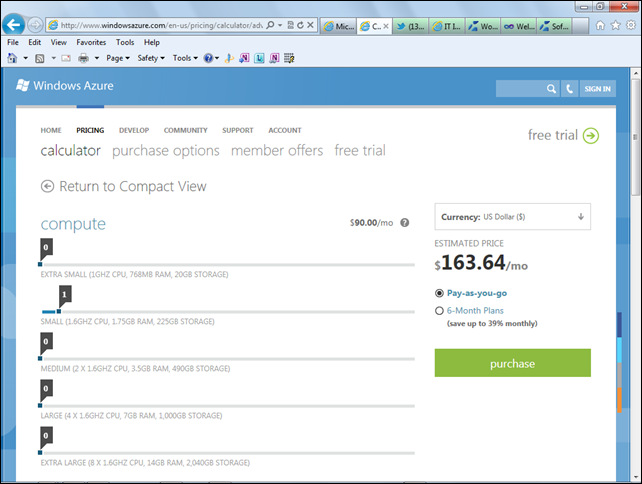Switch to the Wel... browser tab

pos(519,26)
